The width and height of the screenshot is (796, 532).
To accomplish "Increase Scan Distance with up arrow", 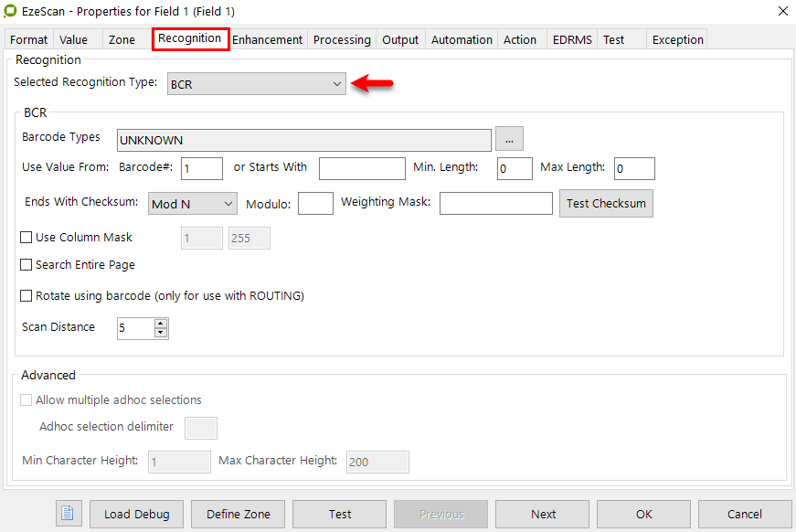I will pyautogui.click(x=161, y=324).
